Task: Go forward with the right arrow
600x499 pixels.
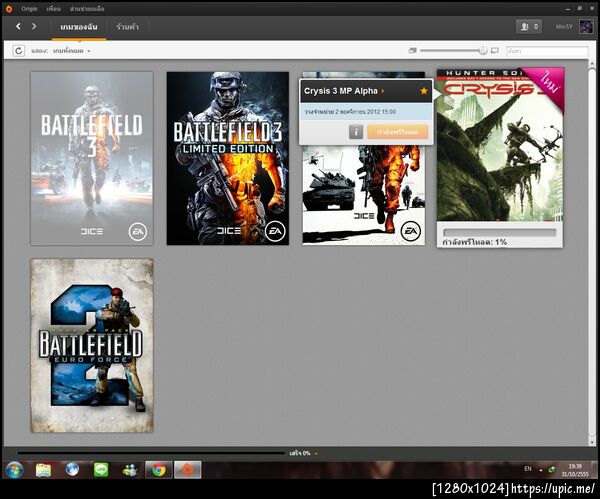Action: (x=34, y=26)
